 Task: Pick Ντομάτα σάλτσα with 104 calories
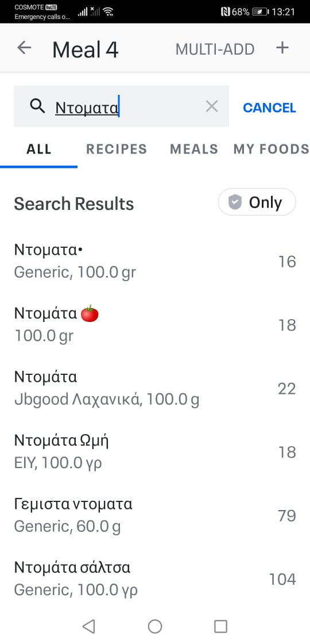[155, 578]
